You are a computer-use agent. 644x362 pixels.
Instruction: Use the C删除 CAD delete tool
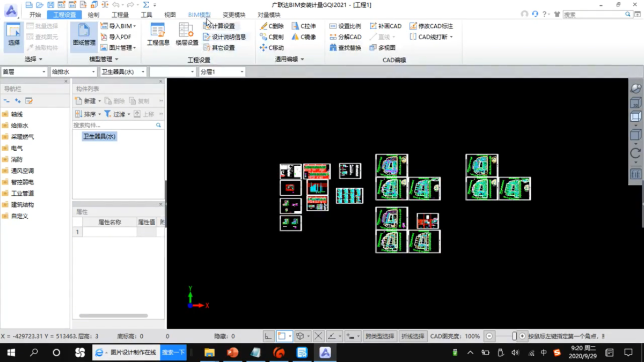[272, 26]
